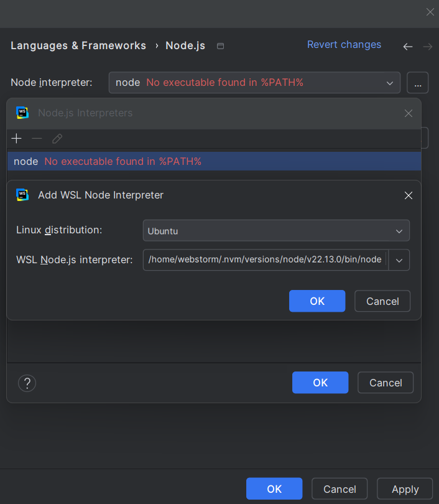Click the WSL interpreter path field
This screenshot has height=504, width=439.
tap(261, 259)
